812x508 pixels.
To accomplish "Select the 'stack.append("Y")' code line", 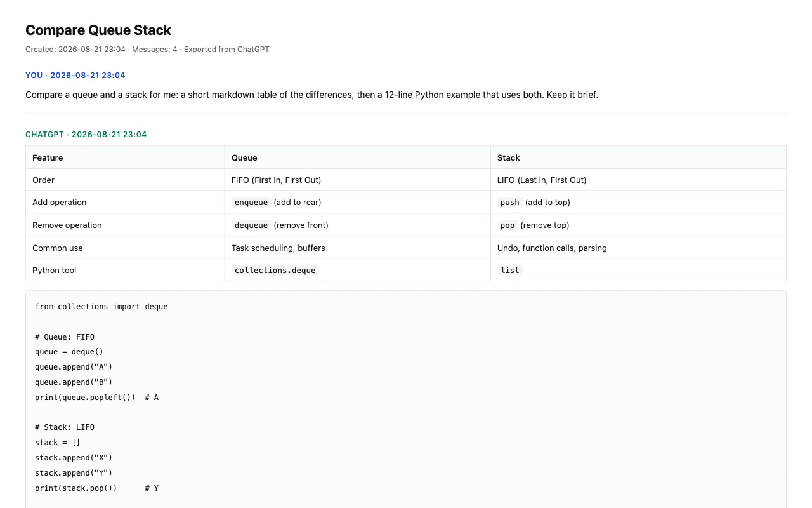I will [x=74, y=473].
